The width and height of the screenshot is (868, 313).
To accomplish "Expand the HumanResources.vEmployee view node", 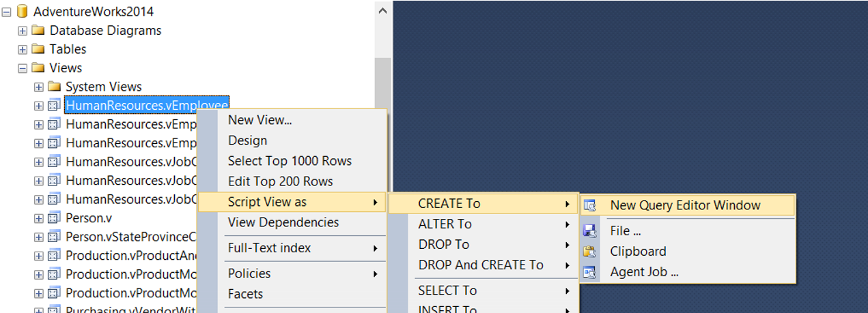I will [38, 106].
